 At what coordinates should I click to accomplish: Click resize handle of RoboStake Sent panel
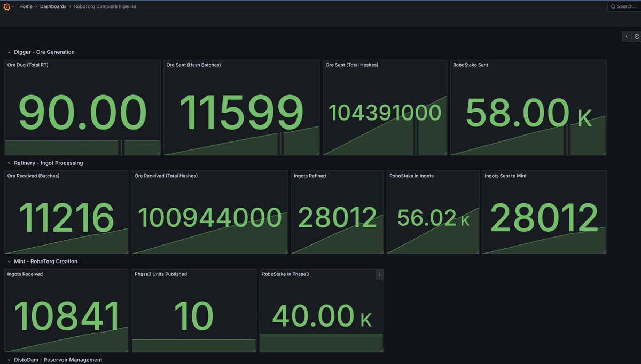[x=604, y=153]
